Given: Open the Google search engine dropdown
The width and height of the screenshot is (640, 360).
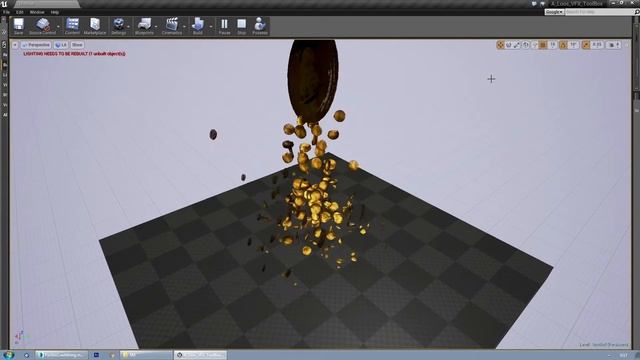Looking at the screenshot, I should click(x=554, y=12).
